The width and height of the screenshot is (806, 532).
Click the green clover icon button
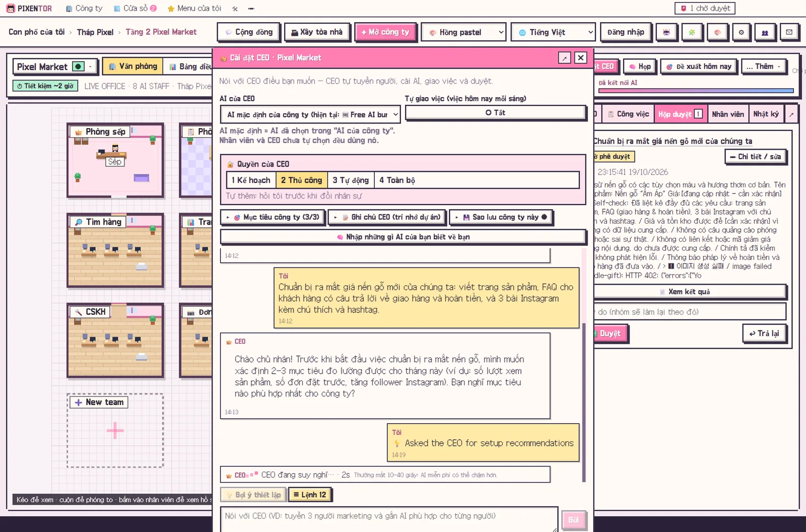coord(692,32)
